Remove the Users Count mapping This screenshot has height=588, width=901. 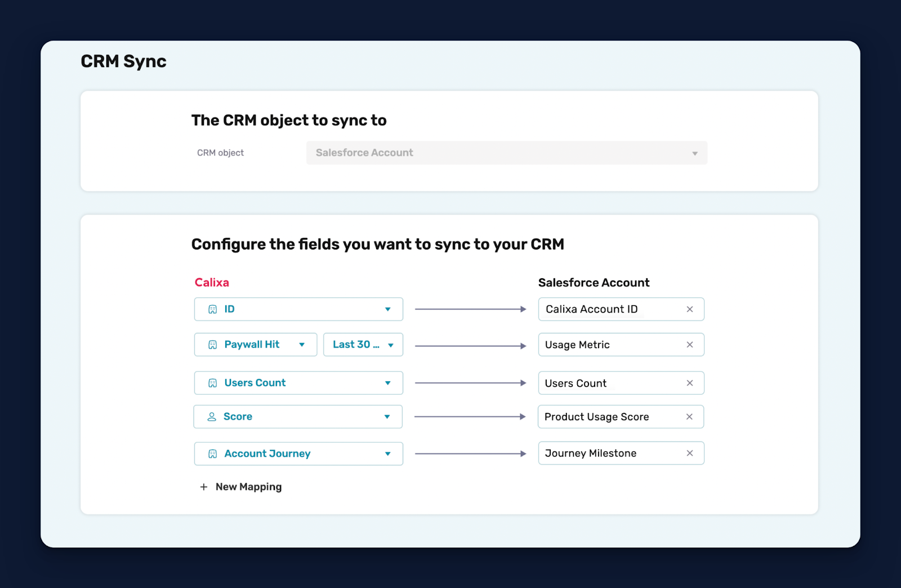click(689, 383)
